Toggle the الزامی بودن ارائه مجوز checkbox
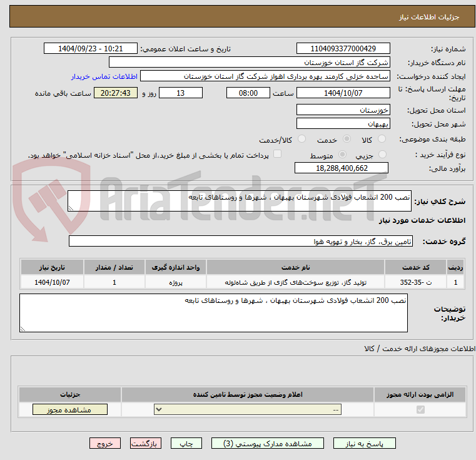This screenshot has height=460, width=476. pyautogui.click(x=420, y=409)
